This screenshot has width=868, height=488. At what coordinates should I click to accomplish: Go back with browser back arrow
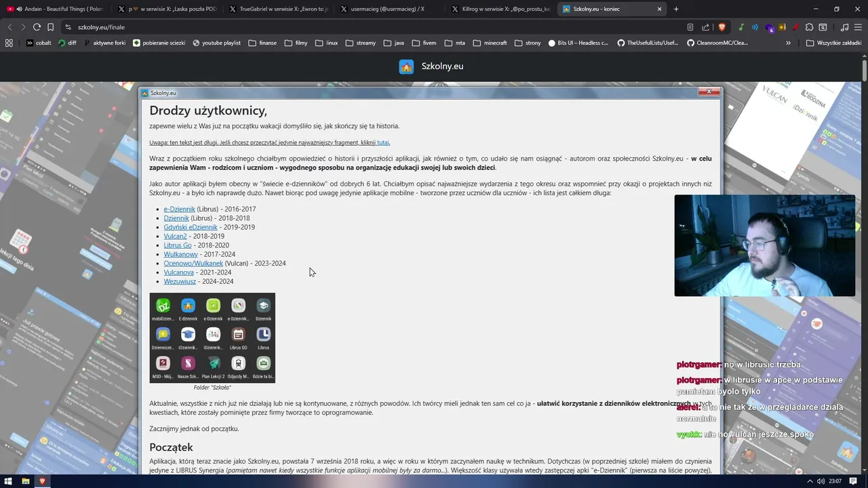(9, 27)
